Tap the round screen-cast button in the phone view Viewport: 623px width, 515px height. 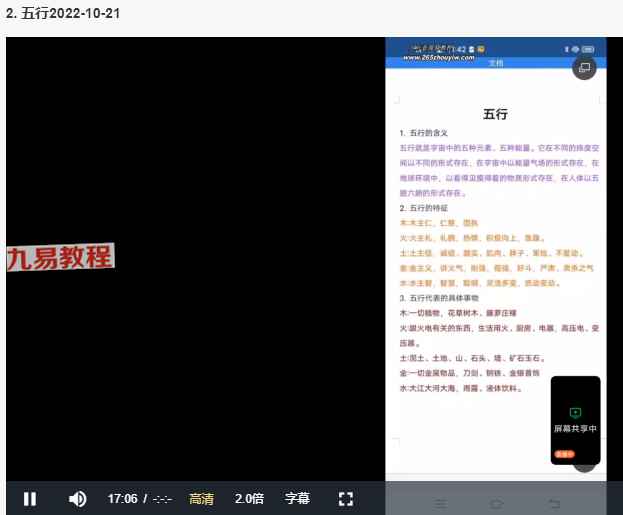(x=584, y=68)
